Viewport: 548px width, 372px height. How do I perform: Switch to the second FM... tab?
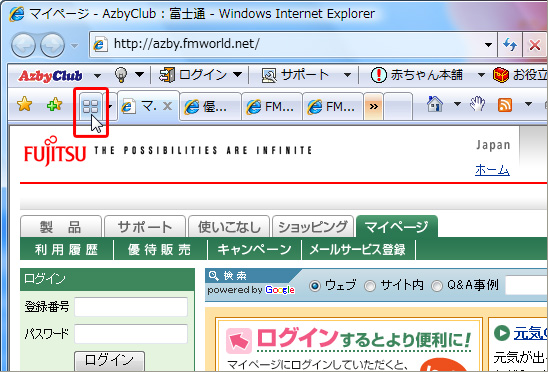tap(333, 107)
